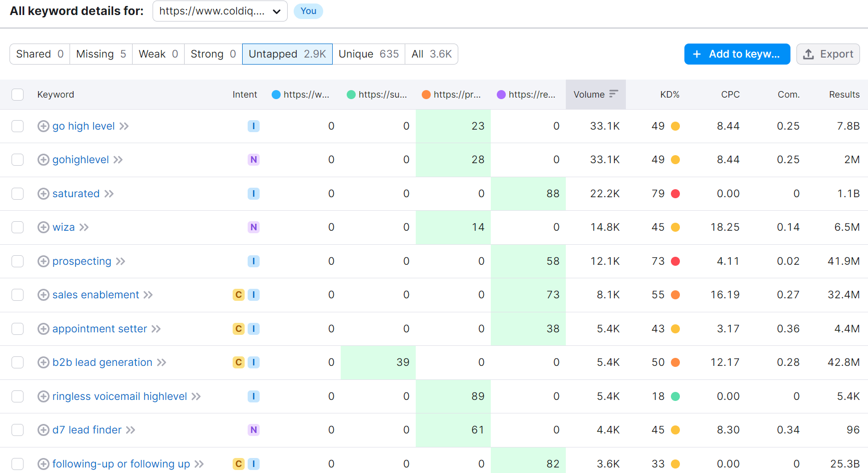Select the All keywords tab
Image resolution: width=868 pixels, height=473 pixels.
tap(431, 54)
